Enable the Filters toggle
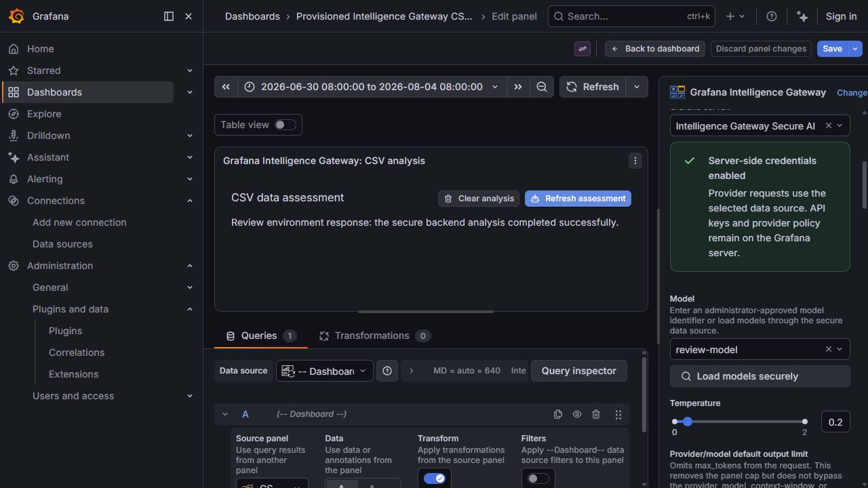This screenshot has height=488, width=868. (538, 479)
